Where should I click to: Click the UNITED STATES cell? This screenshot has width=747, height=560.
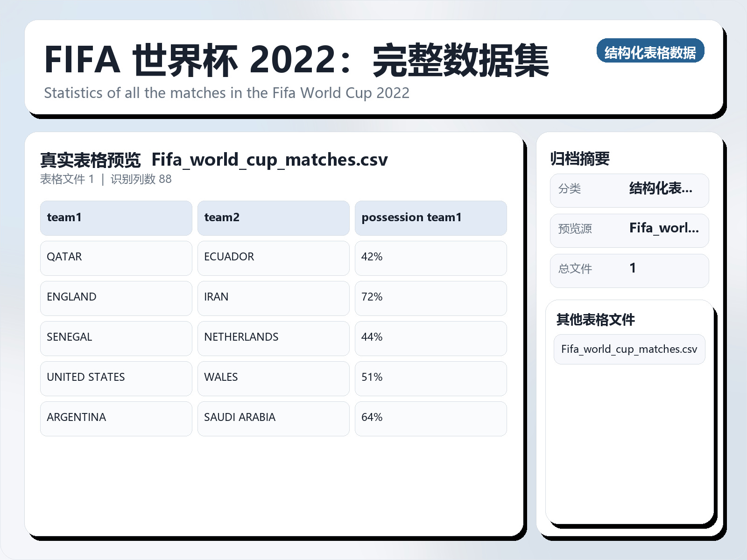(116, 378)
